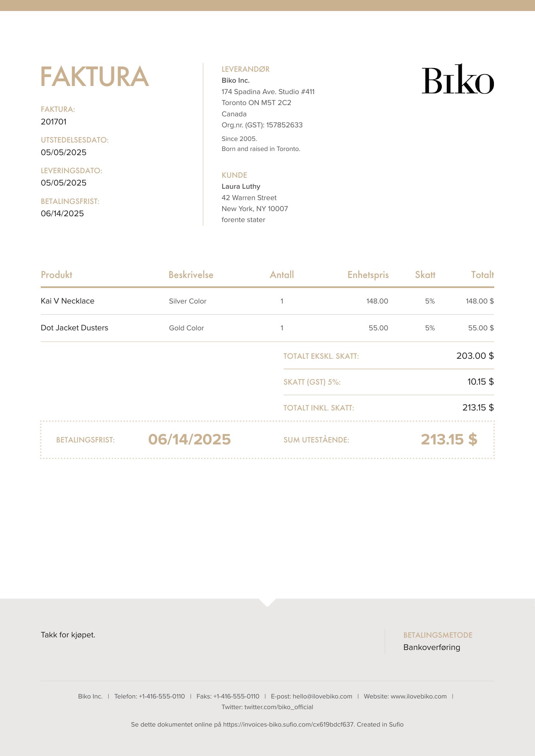Image resolution: width=535 pixels, height=756 pixels.
Task: Click address line 174 Spadina Ave. Studio #411
Action: pos(268,91)
